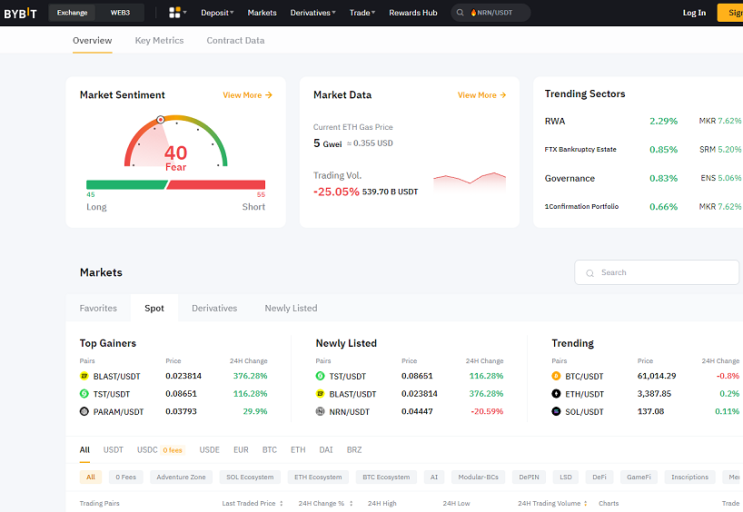This screenshot has height=512, width=743.
Task: Switch to Exchange mode
Action: (72, 13)
